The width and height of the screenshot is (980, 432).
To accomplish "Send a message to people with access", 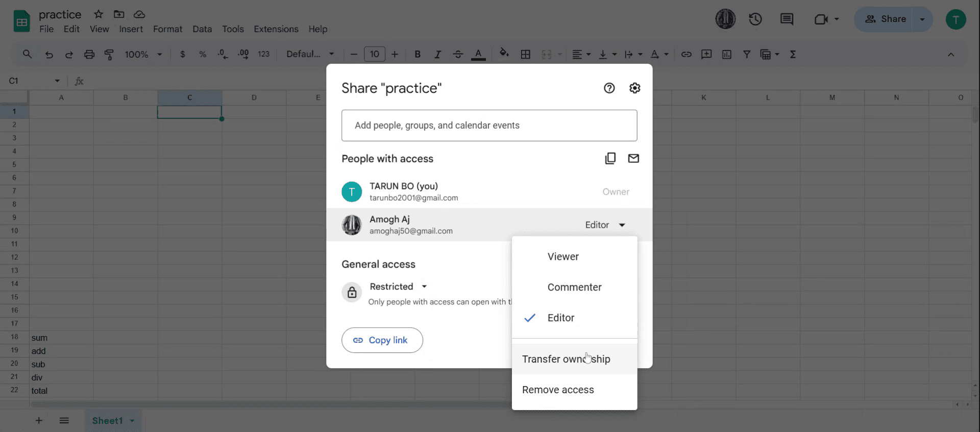I will point(633,158).
